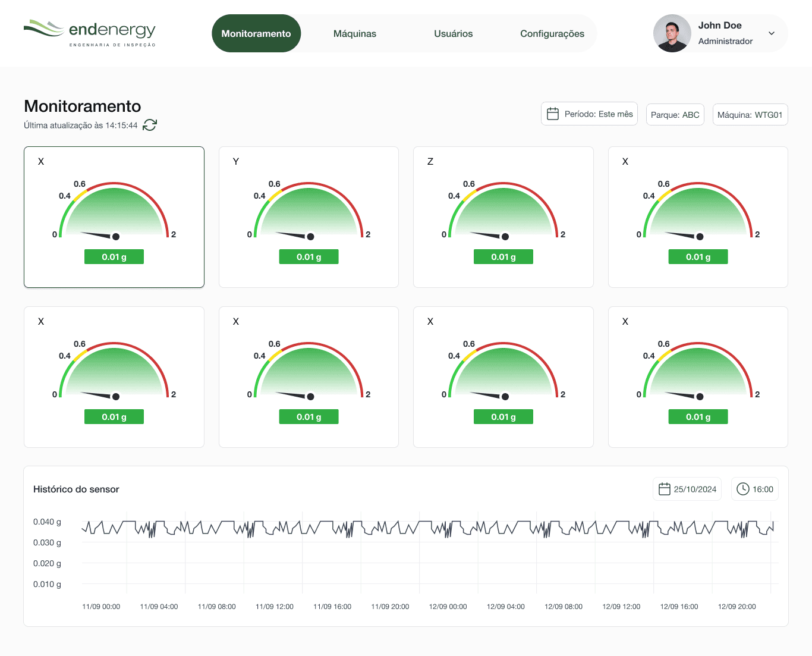
Task: Go to the Usuários tab
Action: (x=454, y=34)
